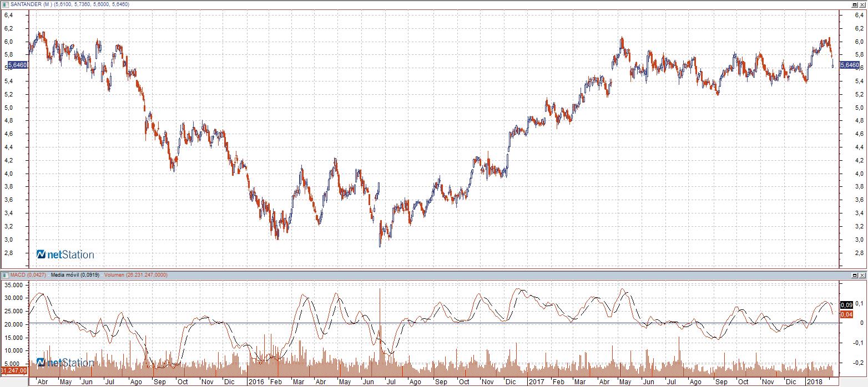
Task: Close the MACD indicator panel
Action: [862, 274]
